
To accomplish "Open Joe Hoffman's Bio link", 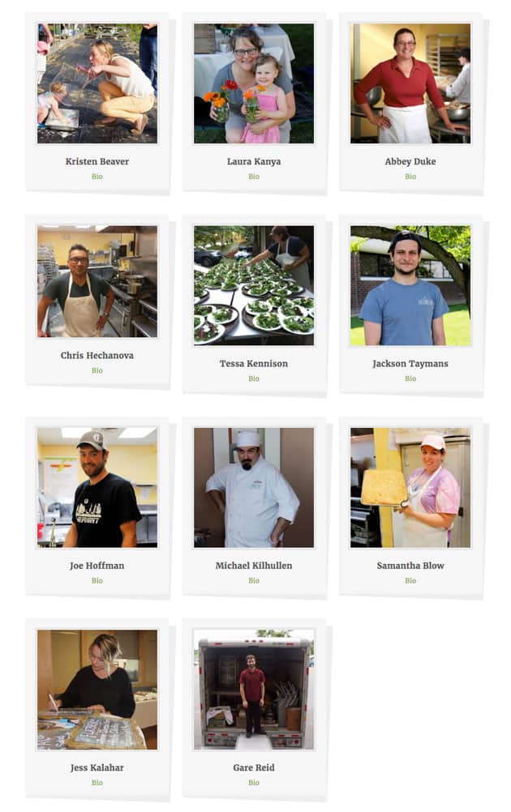I will 97,580.
